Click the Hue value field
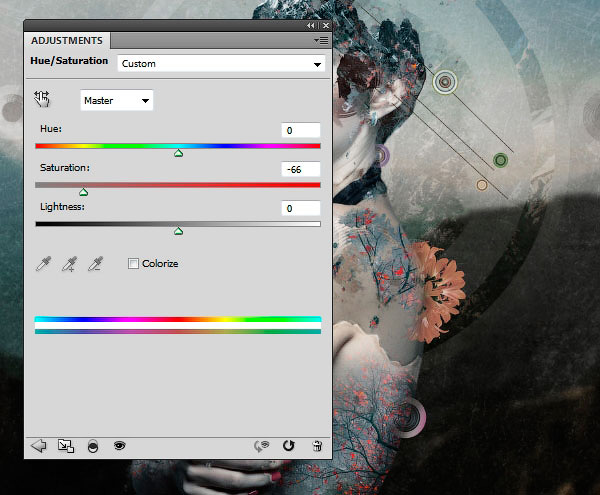The image size is (600, 495). pos(301,130)
